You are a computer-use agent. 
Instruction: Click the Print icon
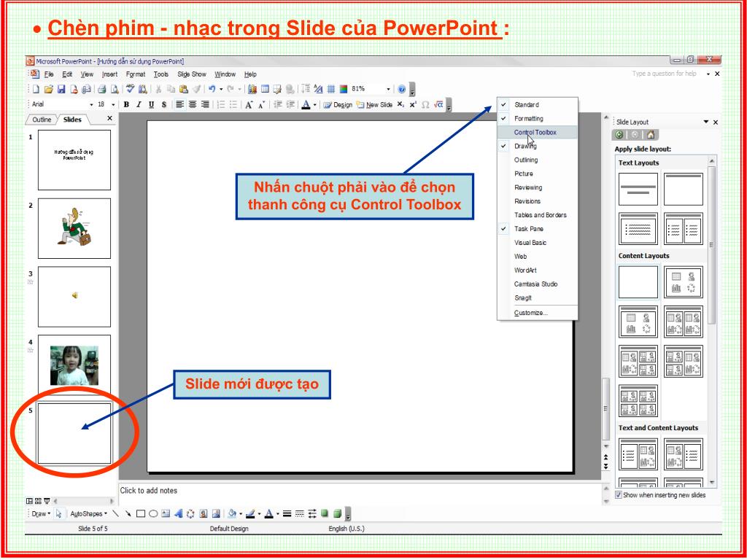(x=101, y=89)
